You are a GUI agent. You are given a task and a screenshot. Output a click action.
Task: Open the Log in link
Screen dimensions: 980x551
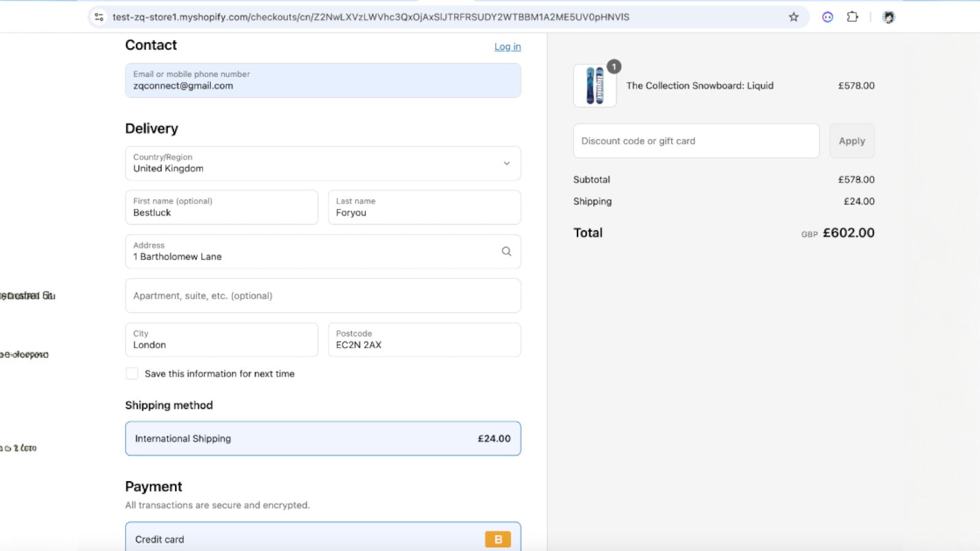point(507,46)
